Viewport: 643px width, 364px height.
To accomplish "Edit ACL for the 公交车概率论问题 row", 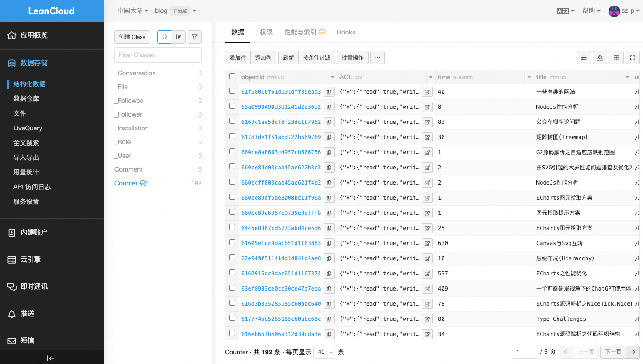I will (x=427, y=122).
